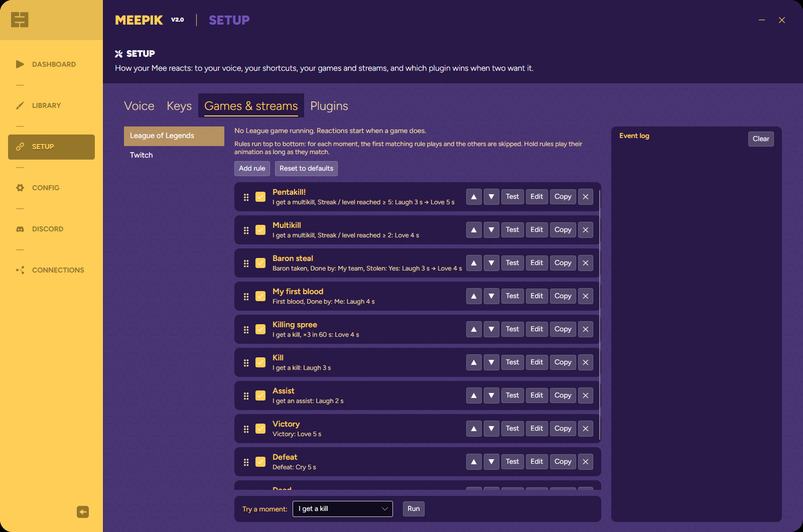Delete the Victory rule
803x532 pixels.
click(x=586, y=429)
